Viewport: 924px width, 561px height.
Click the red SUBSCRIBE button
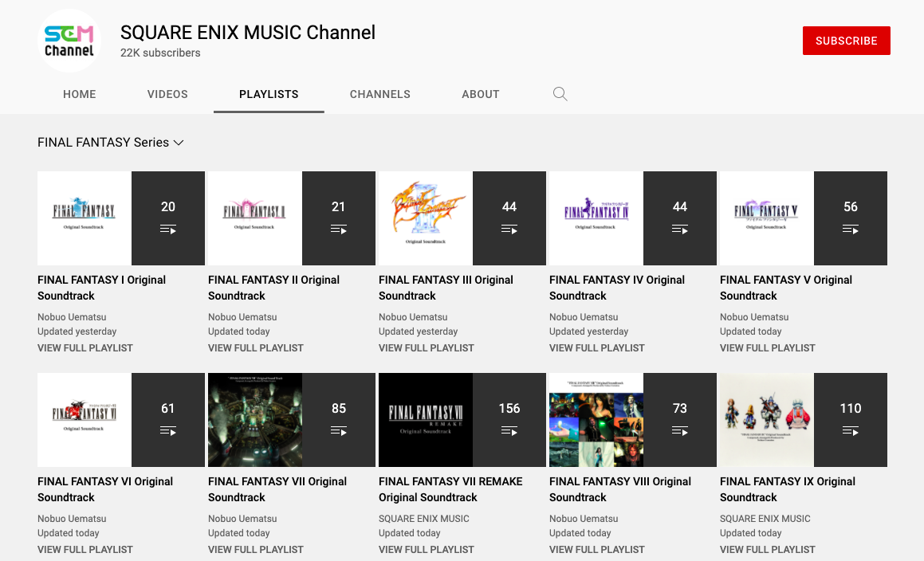click(x=846, y=41)
